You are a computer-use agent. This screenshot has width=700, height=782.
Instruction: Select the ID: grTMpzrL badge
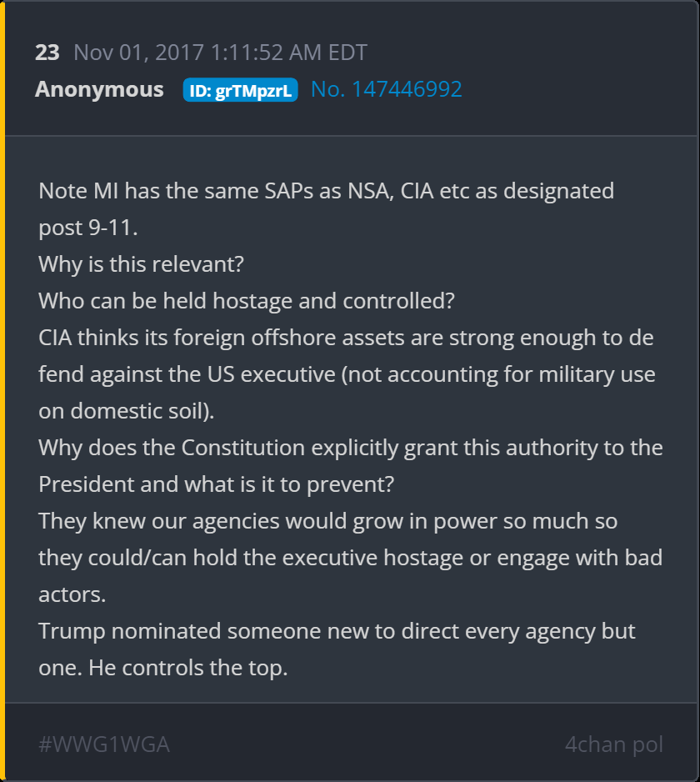click(240, 90)
